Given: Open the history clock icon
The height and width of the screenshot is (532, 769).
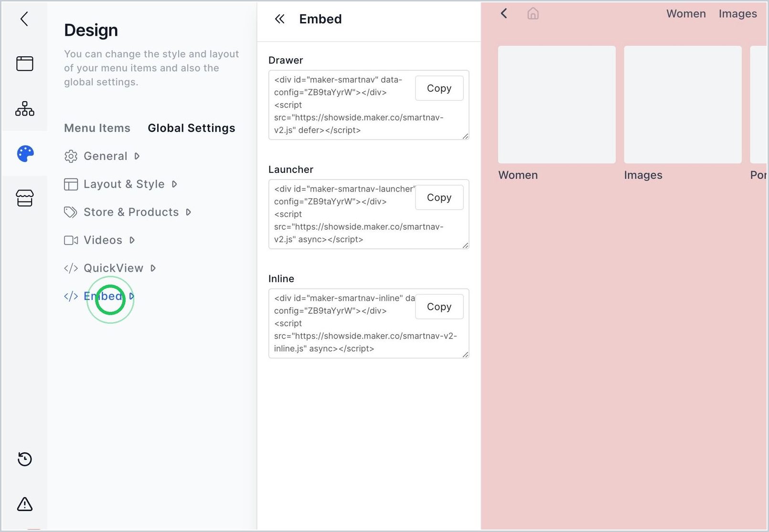Looking at the screenshot, I should click(25, 459).
